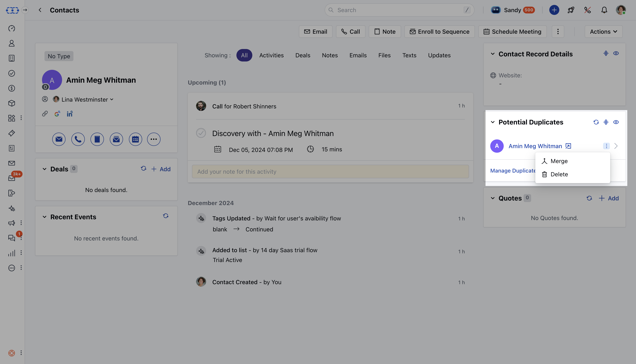Click the LinkedIn icon under contact name
The image size is (636, 364).
coord(69,114)
